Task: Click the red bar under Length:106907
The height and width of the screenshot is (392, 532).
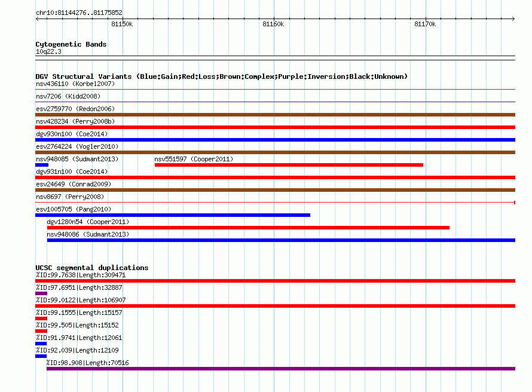Action: pos(275,306)
